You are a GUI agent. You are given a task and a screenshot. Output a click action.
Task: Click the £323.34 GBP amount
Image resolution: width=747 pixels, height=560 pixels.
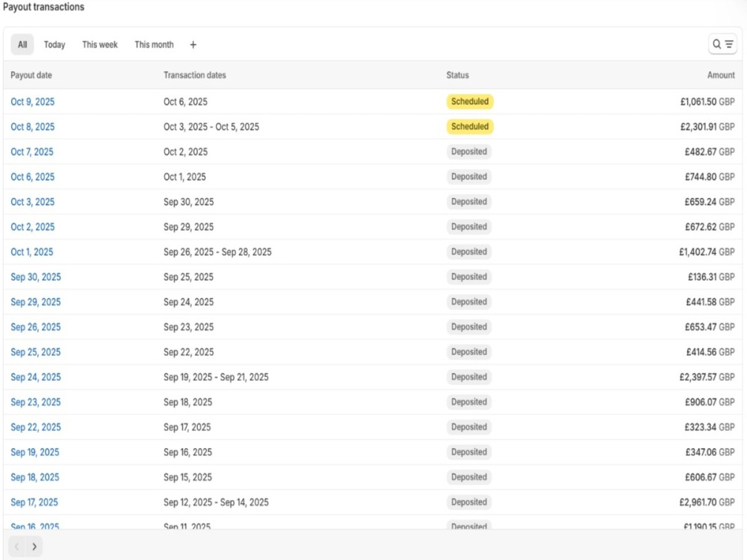click(710, 427)
